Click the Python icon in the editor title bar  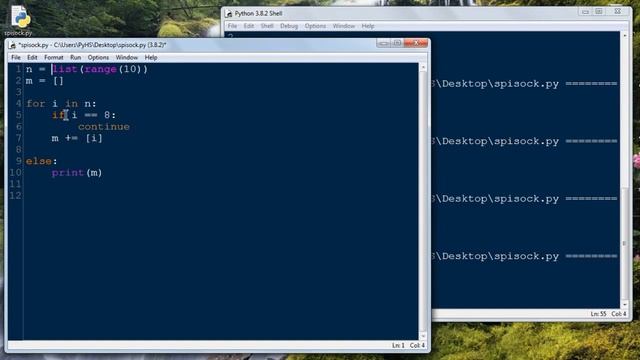(12, 45)
